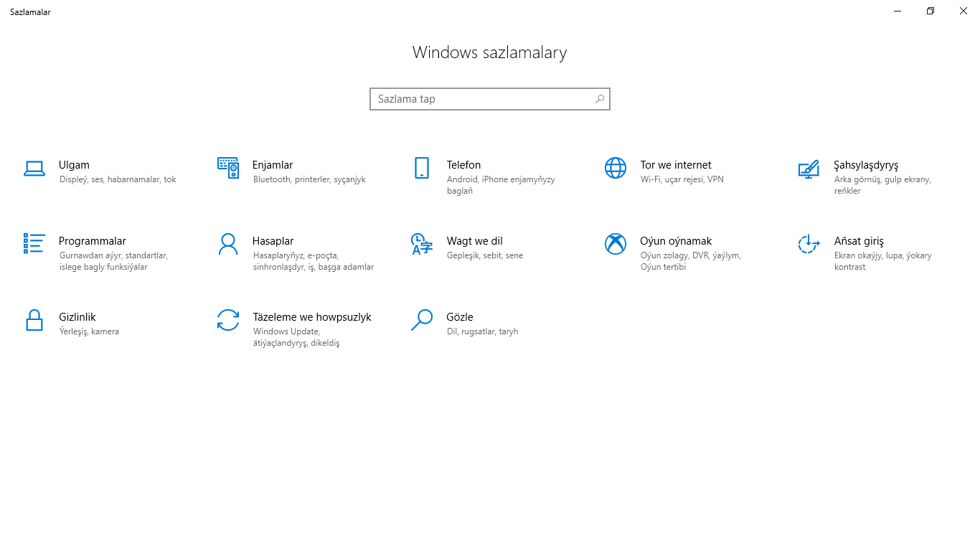Click text "Dil, rugsatlar, taryh"
This screenshot has width=980, height=551.
[482, 331]
